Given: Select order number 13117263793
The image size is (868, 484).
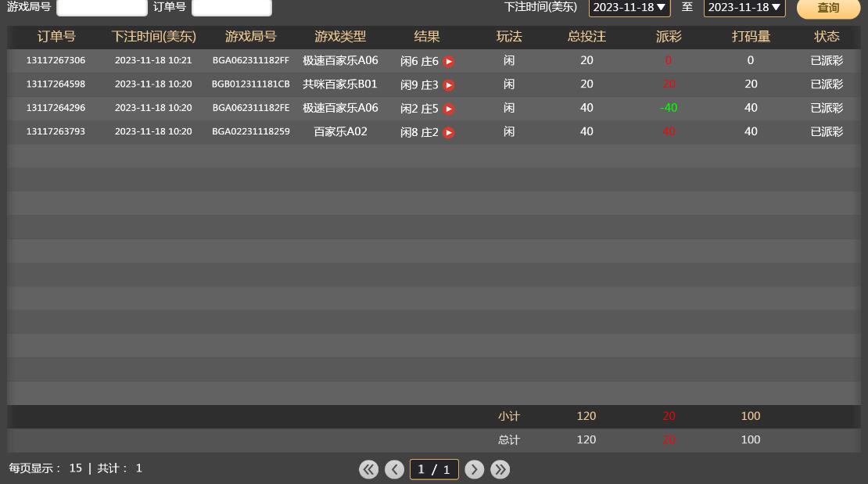Looking at the screenshot, I should point(56,132).
